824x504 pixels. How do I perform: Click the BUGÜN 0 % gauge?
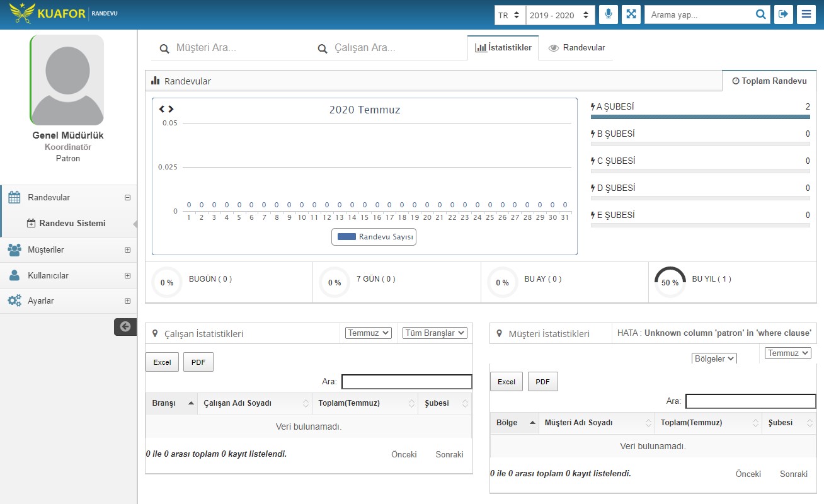tap(167, 282)
